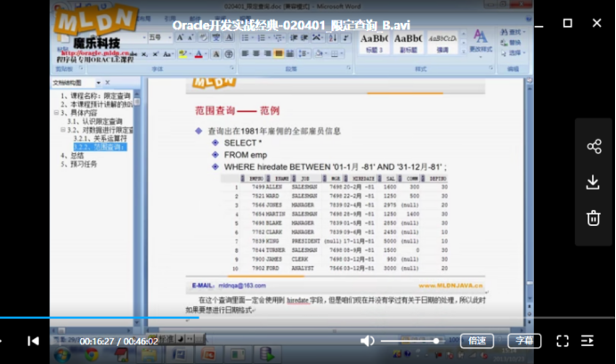Screen dimensions: 616x364
Task: Seek on the blue video progress bar
Action: [x=100, y=317]
